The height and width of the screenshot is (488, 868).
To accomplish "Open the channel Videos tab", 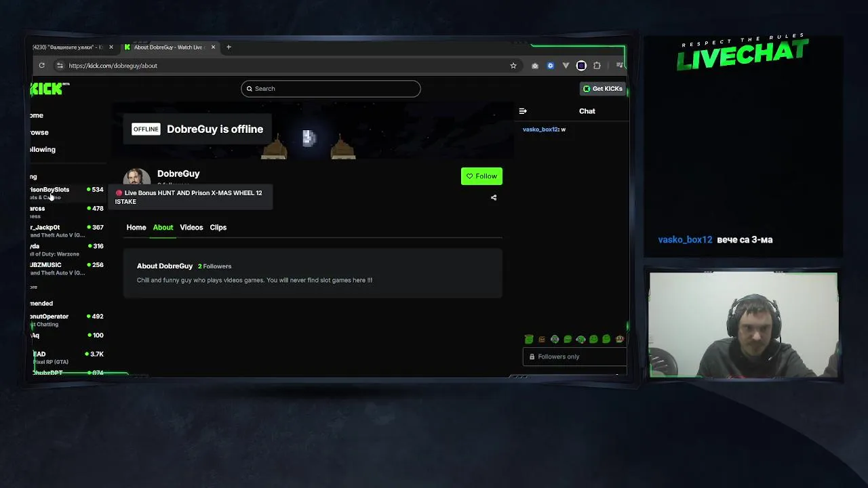I will [191, 228].
